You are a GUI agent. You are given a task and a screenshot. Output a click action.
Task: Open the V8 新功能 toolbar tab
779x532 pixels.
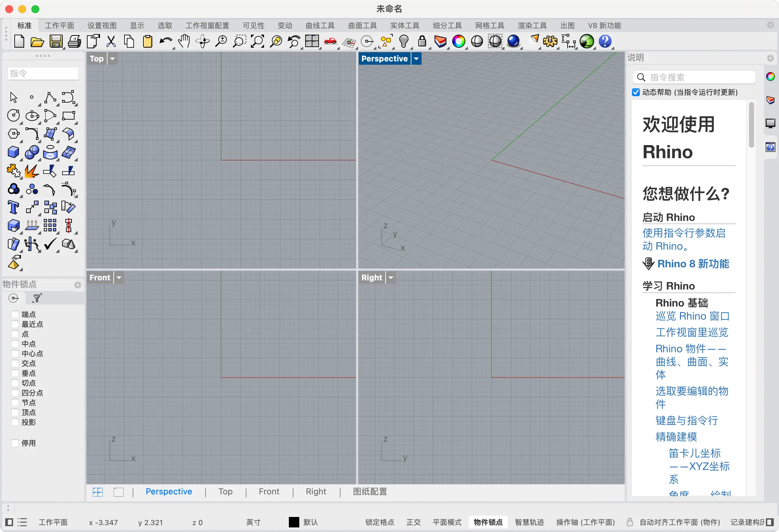point(604,25)
